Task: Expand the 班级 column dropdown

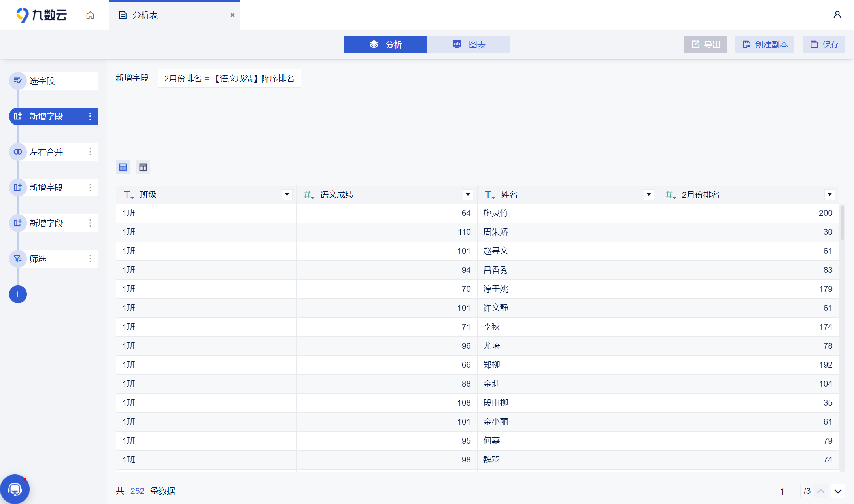Action: click(287, 194)
